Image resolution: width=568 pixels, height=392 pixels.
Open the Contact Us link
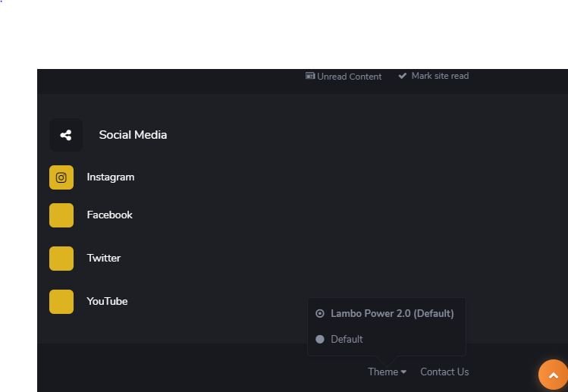tap(444, 372)
